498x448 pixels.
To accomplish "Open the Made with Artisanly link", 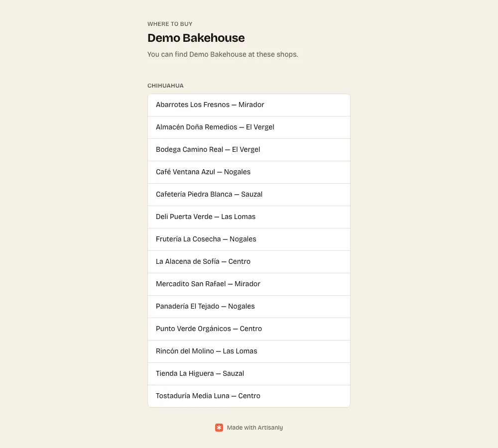I will click(249, 428).
